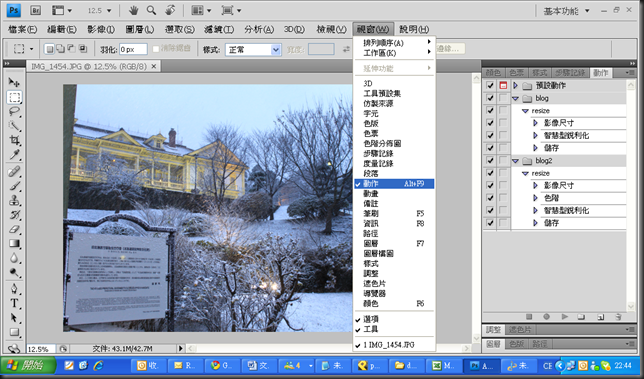
Task: Open the Arrange Documents dropdown
Action: click(x=201, y=10)
